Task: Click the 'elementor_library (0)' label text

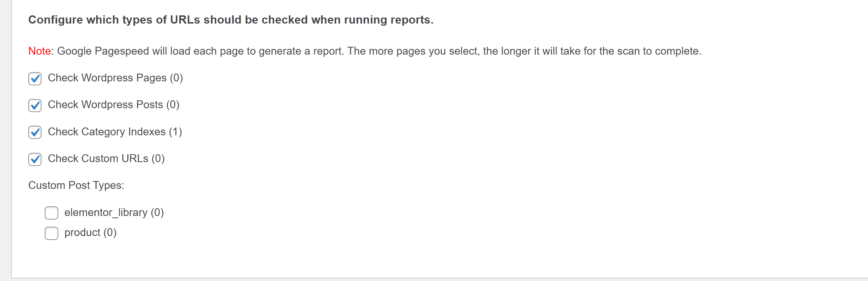Action: (114, 212)
